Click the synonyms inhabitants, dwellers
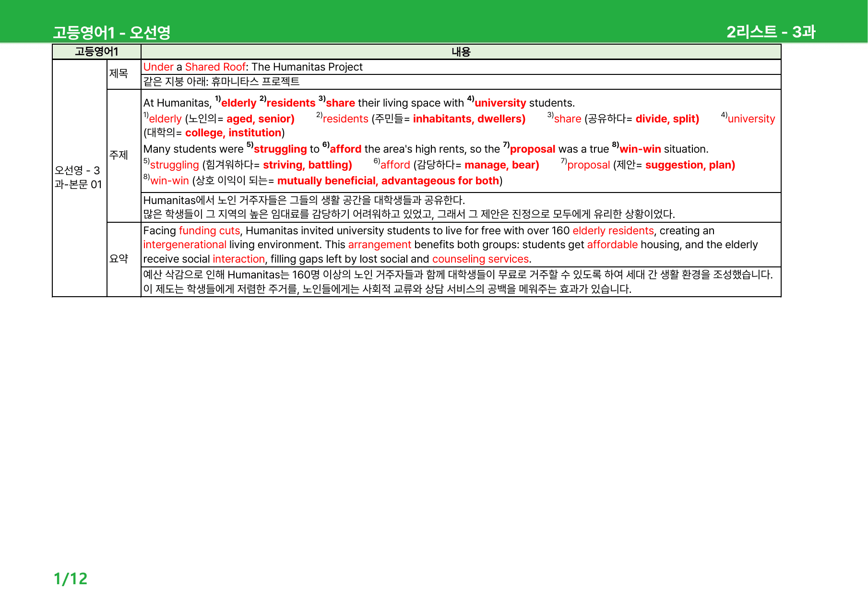Viewport: 868px width, 614px height. [469, 119]
